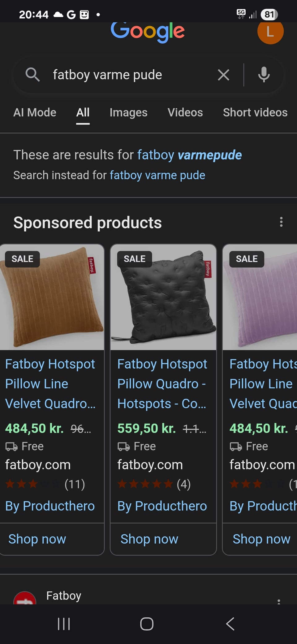Open the Videos search tab
This screenshot has width=297, height=644.
pos(185,113)
